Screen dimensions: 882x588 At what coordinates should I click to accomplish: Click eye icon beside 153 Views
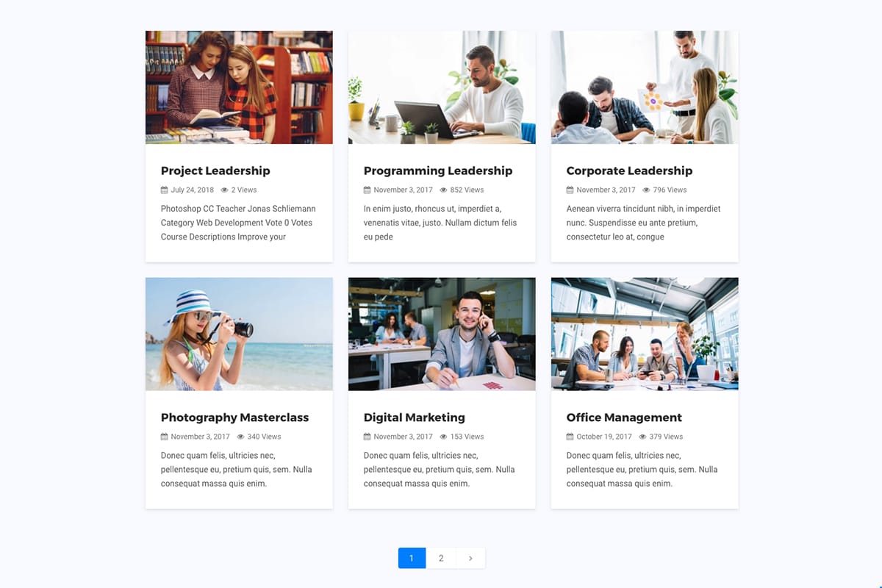click(444, 437)
